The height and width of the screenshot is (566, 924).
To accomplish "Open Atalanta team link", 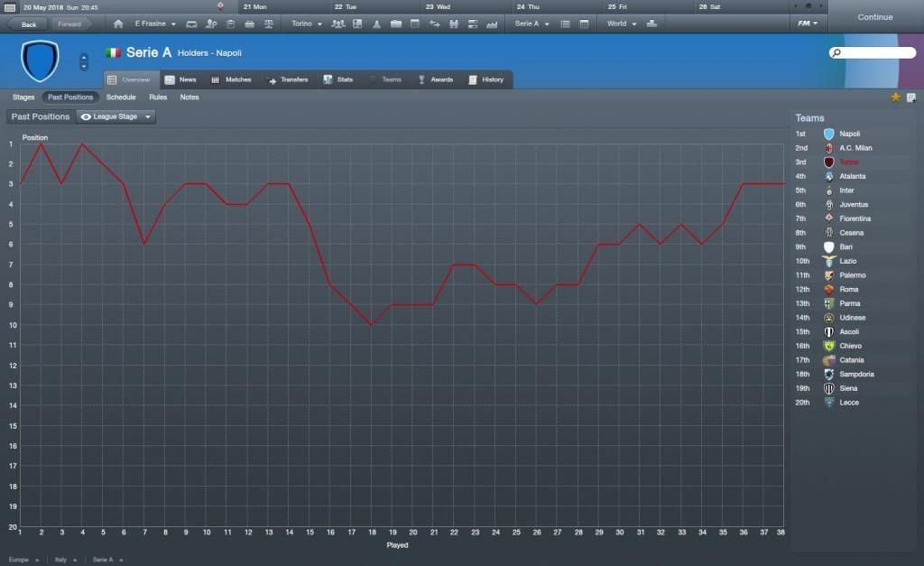I will click(x=852, y=176).
